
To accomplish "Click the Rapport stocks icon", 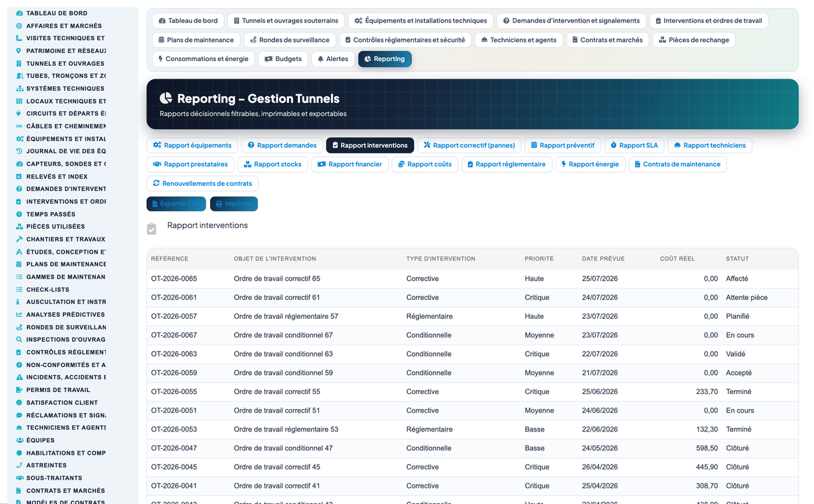I will tap(248, 164).
